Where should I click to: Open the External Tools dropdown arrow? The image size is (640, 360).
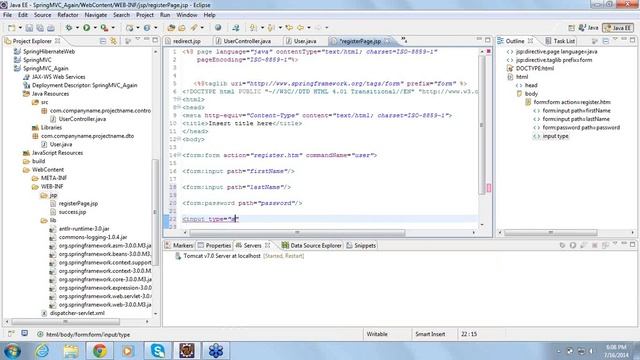tap(113, 28)
